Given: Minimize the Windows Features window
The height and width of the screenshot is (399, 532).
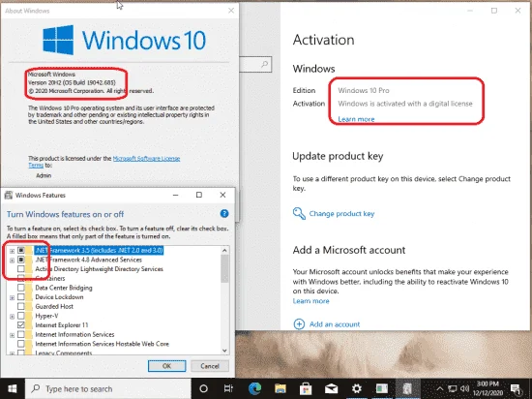Looking at the screenshot, I should pyautogui.click(x=176, y=195).
